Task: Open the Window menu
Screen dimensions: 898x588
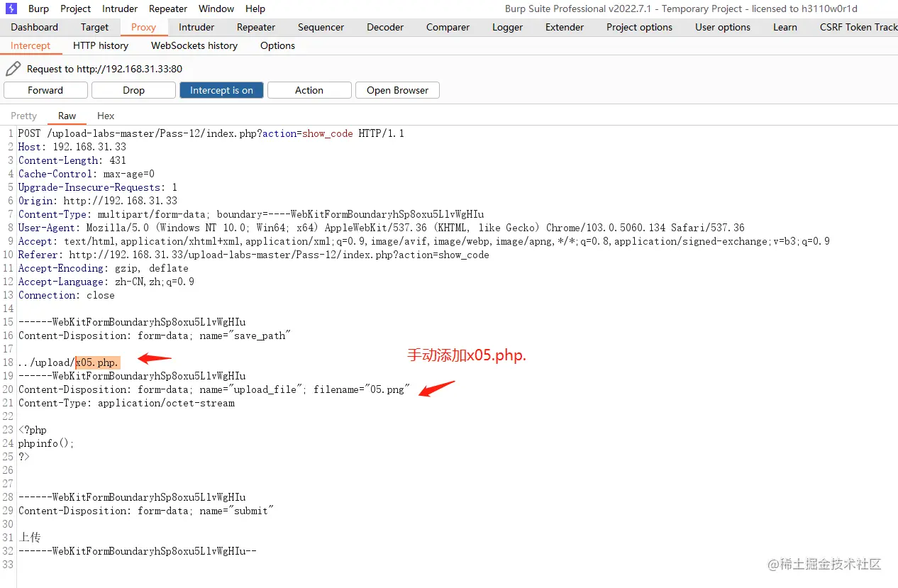Action: 216,9
